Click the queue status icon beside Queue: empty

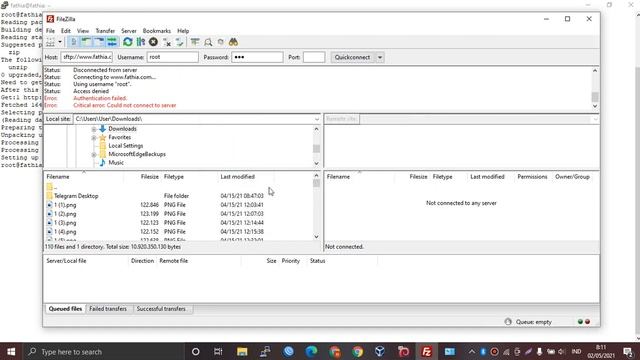(508, 322)
